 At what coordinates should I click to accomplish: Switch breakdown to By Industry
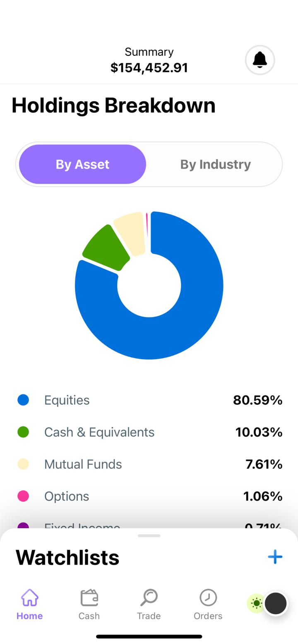(215, 164)
